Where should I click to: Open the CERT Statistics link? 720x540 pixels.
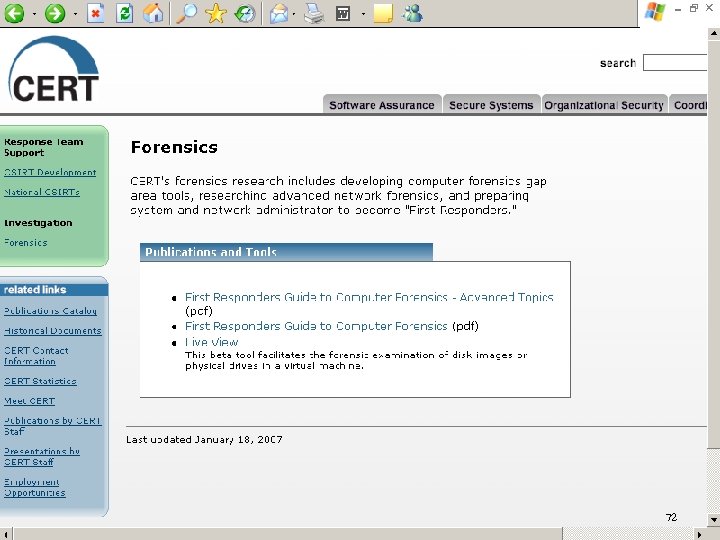(40, 381)
